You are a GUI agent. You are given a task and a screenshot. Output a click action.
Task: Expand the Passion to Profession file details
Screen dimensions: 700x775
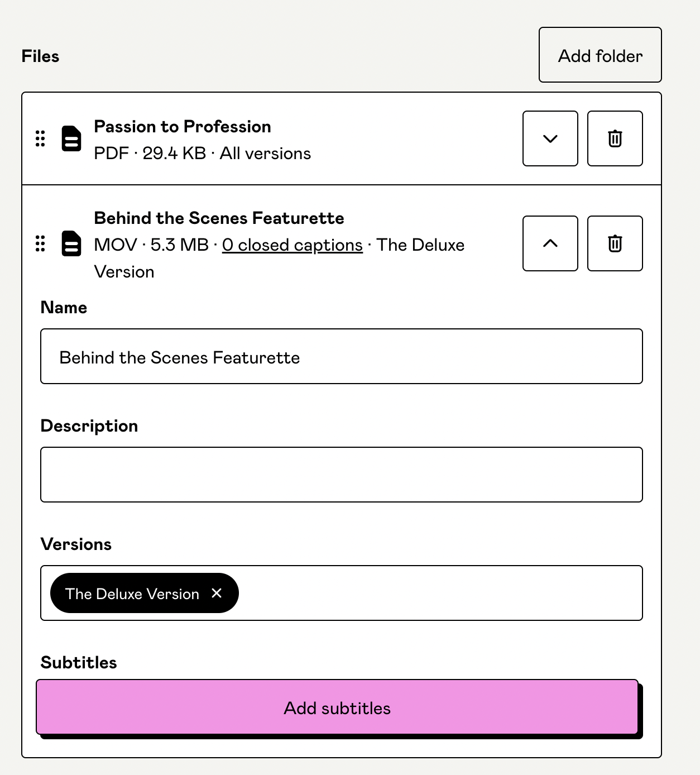(550, 138)
